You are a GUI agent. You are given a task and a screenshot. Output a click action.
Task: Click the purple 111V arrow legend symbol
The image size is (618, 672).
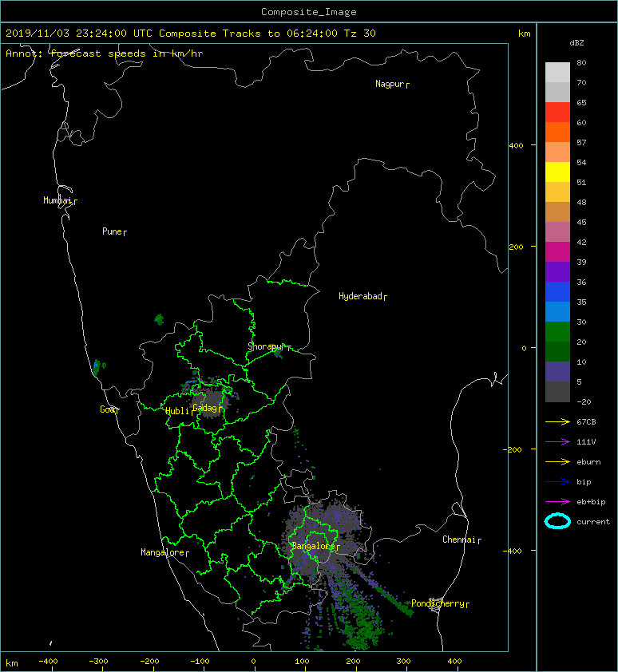point(557,442)
